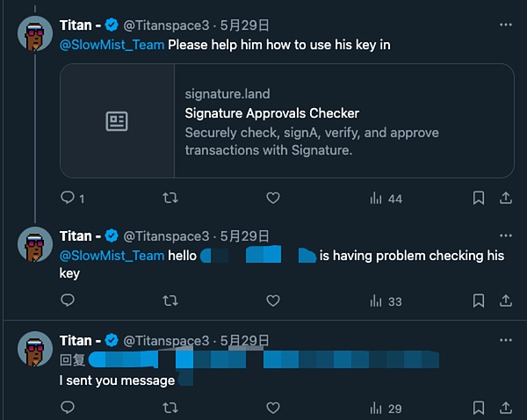Screen dimensions: 527x420
Task: Retweet the signature.land tweet
Action: point(171,198)
